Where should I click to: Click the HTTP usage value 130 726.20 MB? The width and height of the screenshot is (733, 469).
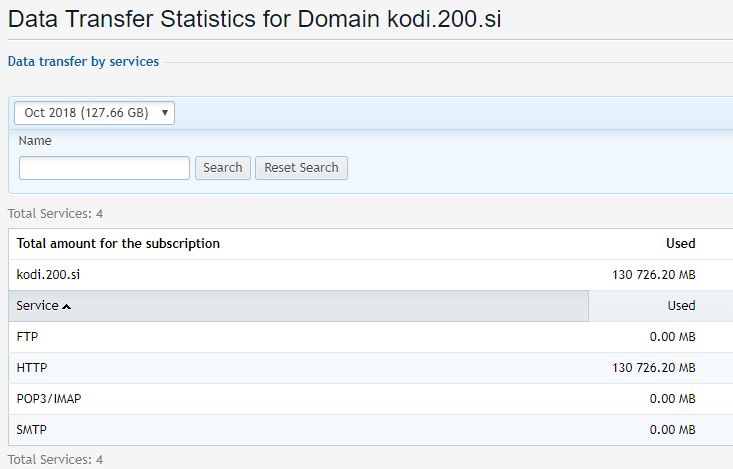(x=653, y=368)
